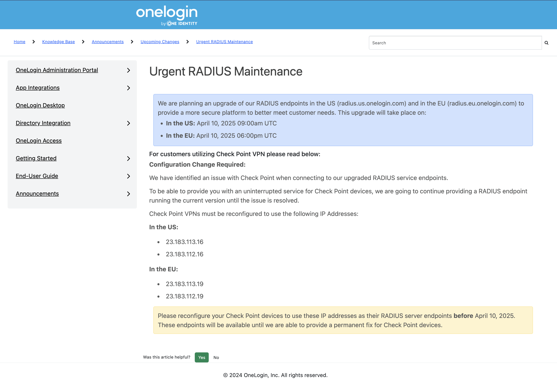Open Directory Integration sidebar item
The image size is (557, 392).
click(x=43, y=123)
